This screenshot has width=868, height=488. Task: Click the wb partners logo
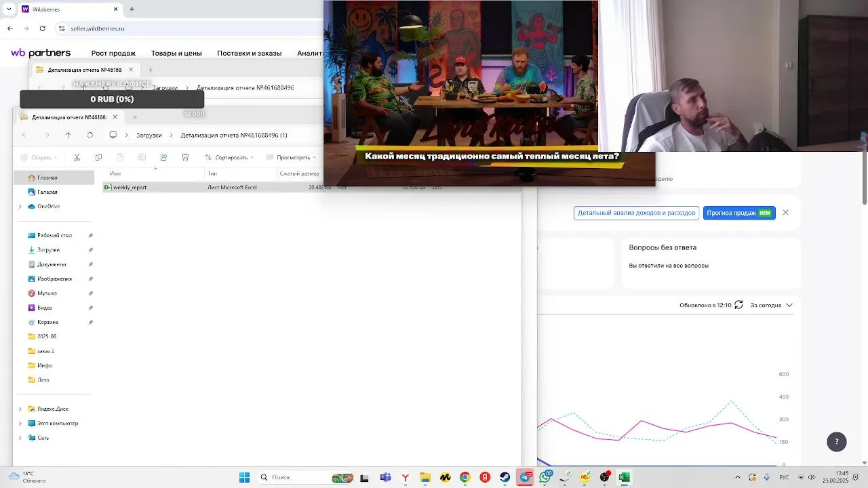[x=41, y=53]
